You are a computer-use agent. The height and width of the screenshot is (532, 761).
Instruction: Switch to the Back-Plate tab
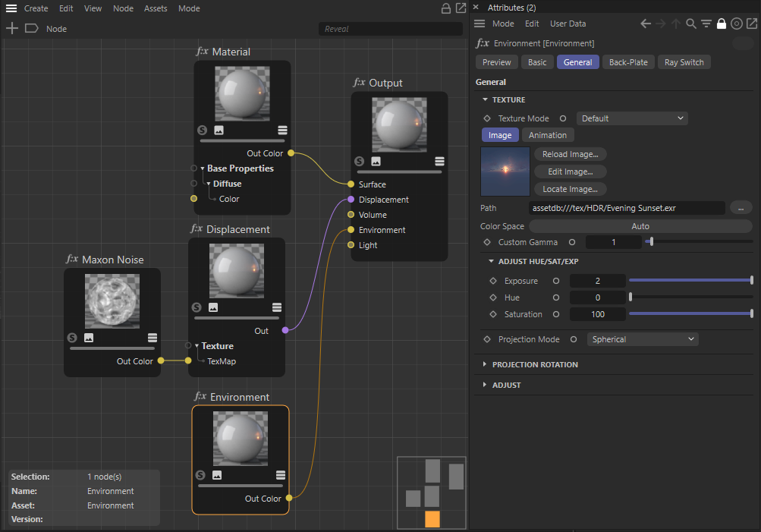tap(628, 62)
